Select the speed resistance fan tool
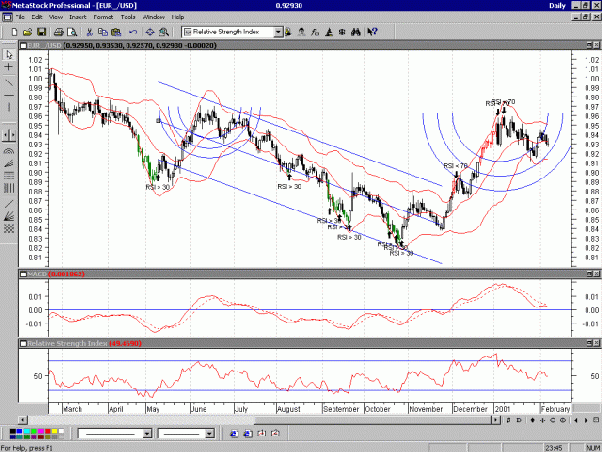This screenshot has width=602, height=452. coord(9,217)
